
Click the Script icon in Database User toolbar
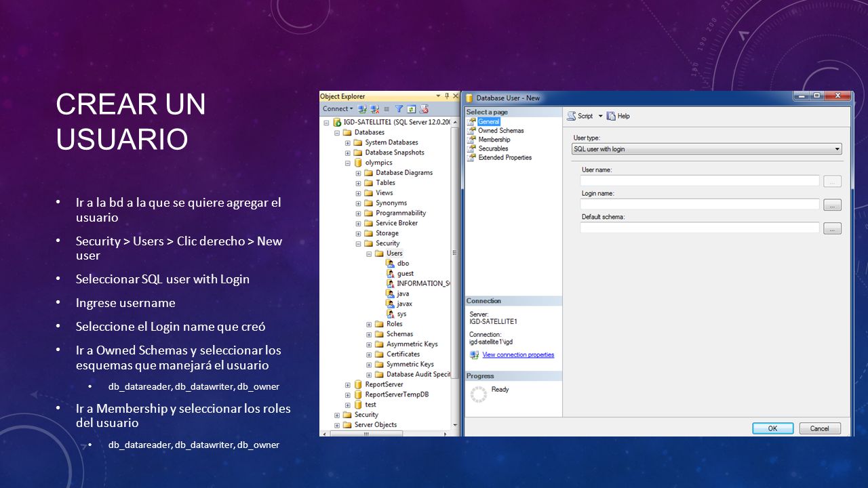click(572, 116)
